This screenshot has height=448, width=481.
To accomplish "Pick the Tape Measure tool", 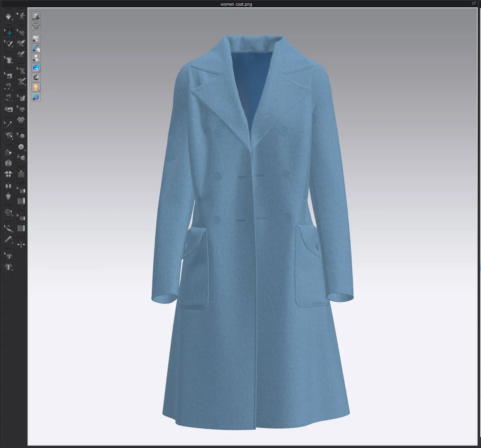I will (8, 239).
